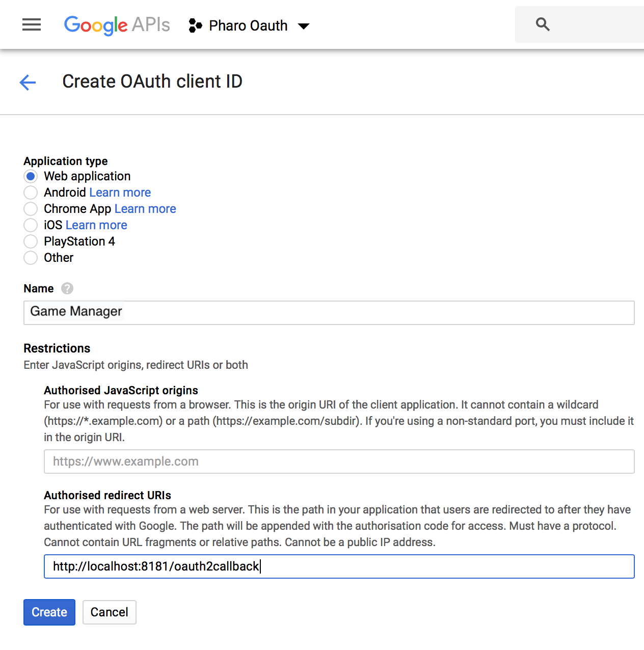
Task: Click the Google APIs logo
Action: coord(116,25)
